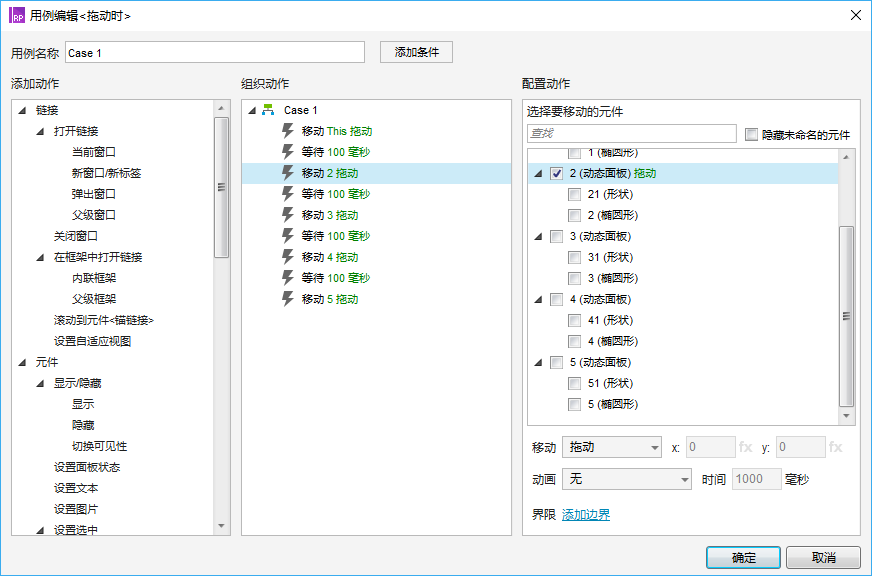Click lightning icon beside 移动 3 拖动

coord(288,215)
